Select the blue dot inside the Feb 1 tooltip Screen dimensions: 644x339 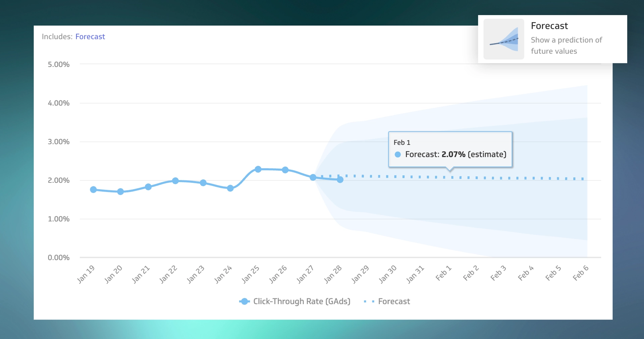[x=398, y=155]
